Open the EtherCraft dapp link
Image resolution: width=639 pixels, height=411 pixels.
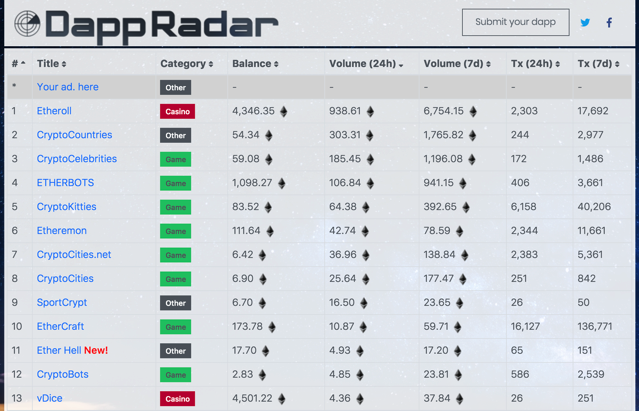[60, 326]
